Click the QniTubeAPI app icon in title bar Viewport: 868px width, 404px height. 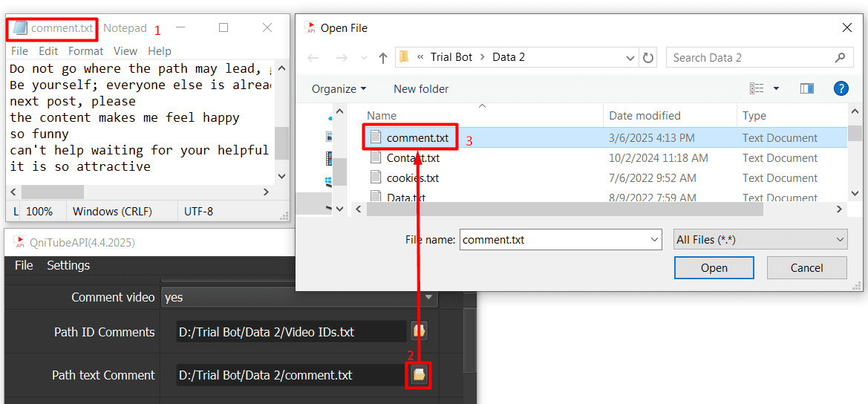(x=20, y=242)
